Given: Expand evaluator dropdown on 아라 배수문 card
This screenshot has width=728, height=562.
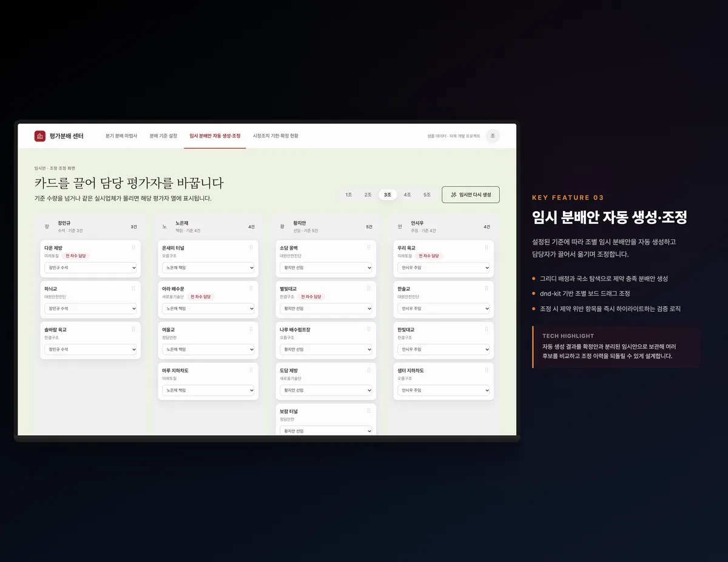Looking at the screenshot, I should 208,308.
